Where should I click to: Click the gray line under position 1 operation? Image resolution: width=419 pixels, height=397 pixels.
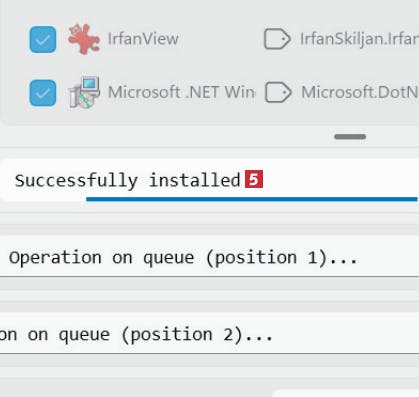[x=209, y=276]
